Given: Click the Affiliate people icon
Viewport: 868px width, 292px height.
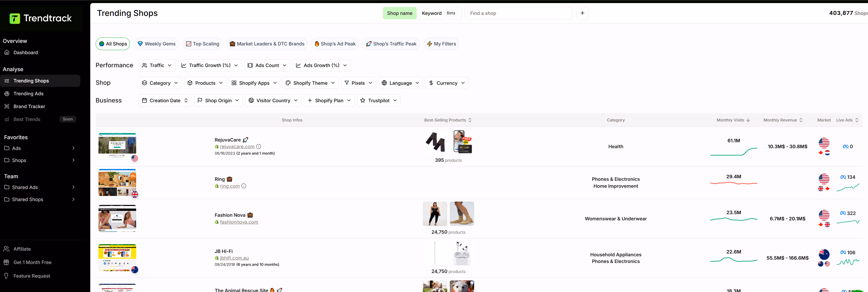Looking at the screenshot, I should coord(6,249).
